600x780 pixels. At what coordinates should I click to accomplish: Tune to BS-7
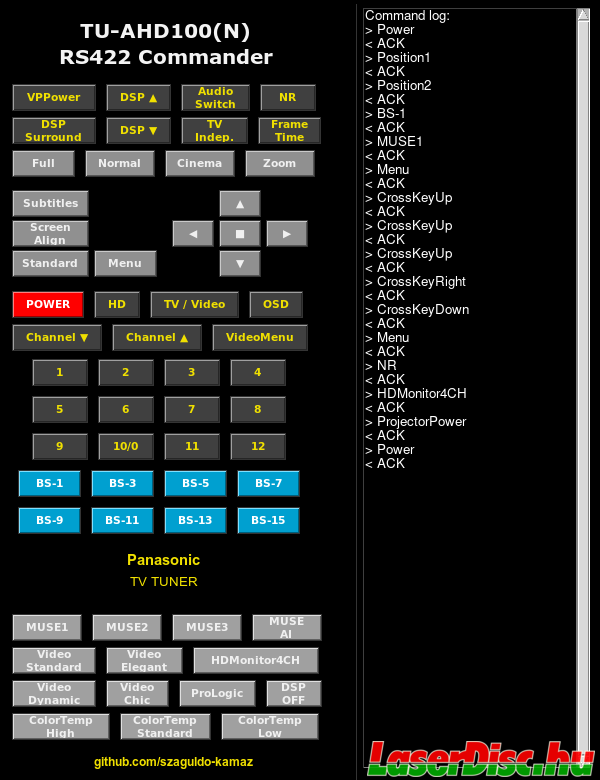click(x=269, y=484)
